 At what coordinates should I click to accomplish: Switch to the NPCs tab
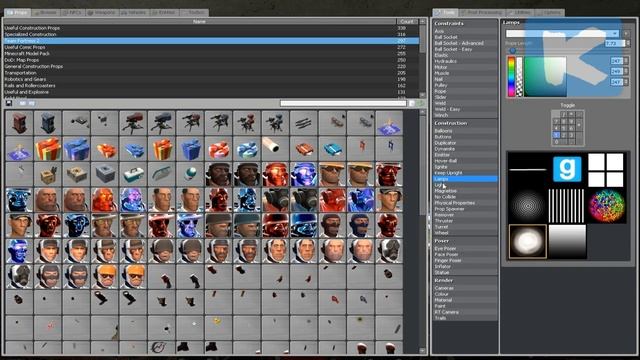coord(73,13)
